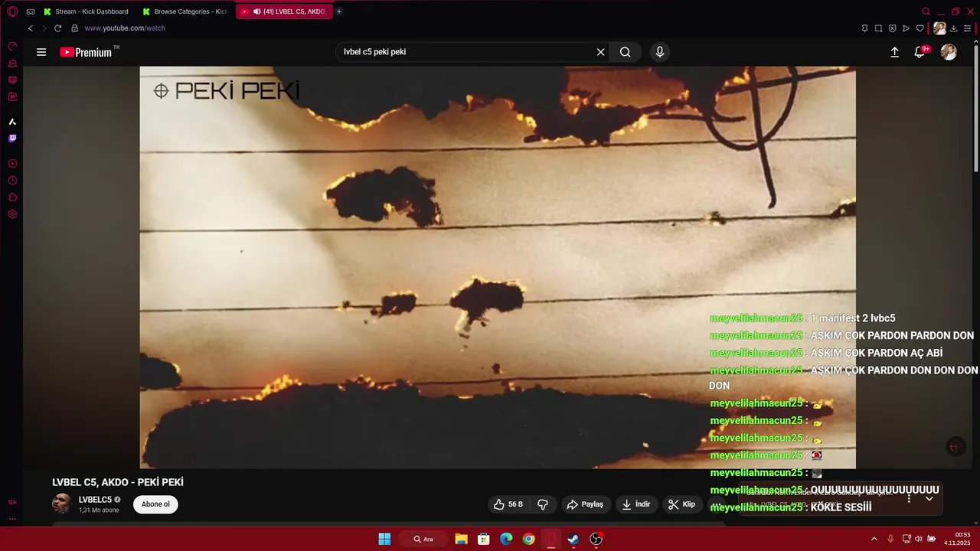Open the LVBELC5 channel avatar
The height and width of the screenshot is (551, 980).
62,504
